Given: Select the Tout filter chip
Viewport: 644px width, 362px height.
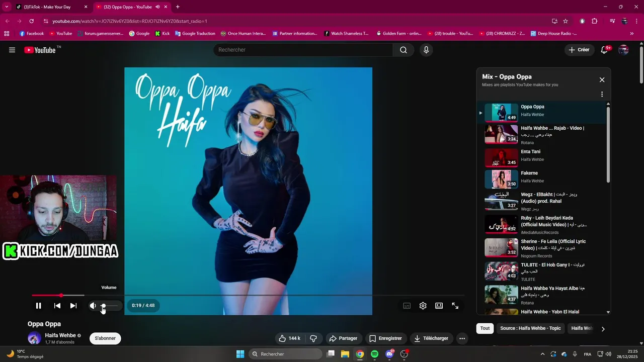Looking at the screenshot, I should (x=485, y=328).
